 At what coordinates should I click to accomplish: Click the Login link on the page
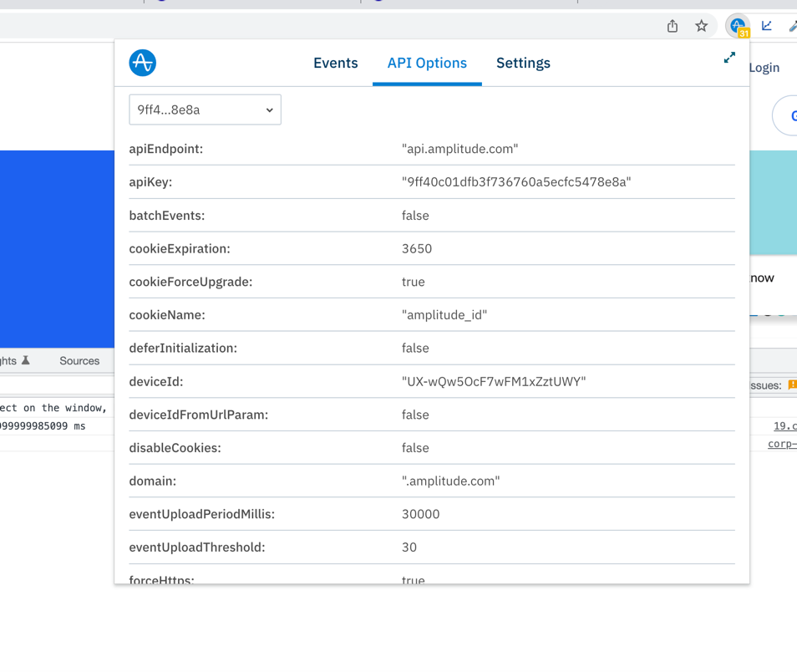tap(764, 68)
